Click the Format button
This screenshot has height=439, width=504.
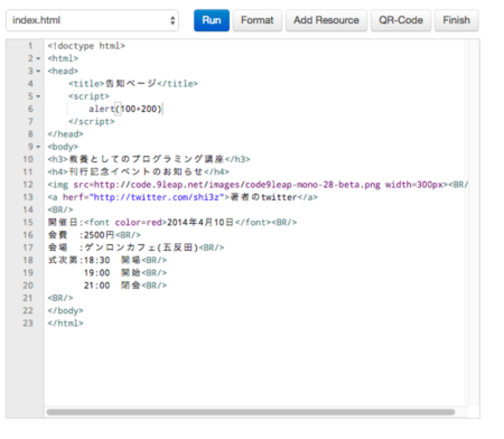point(257,20)
